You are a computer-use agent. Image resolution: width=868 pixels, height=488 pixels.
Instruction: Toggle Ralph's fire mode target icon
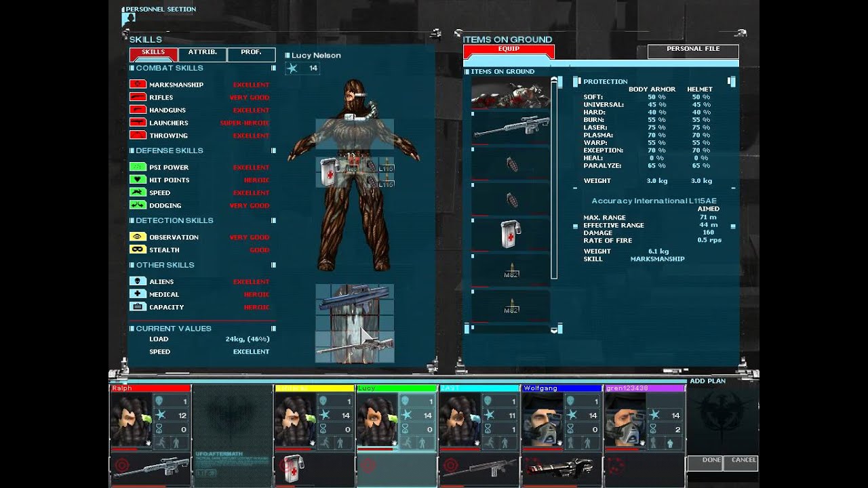[121, 466]
